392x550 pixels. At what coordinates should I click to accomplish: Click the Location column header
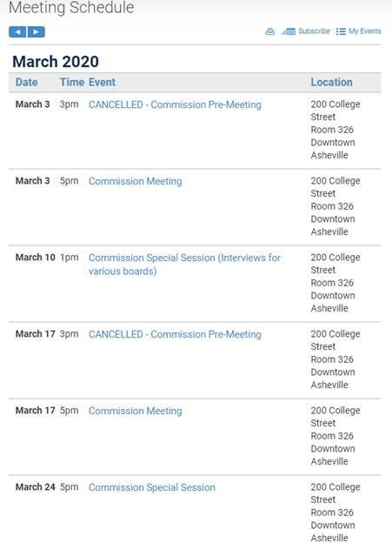(331, 82)
